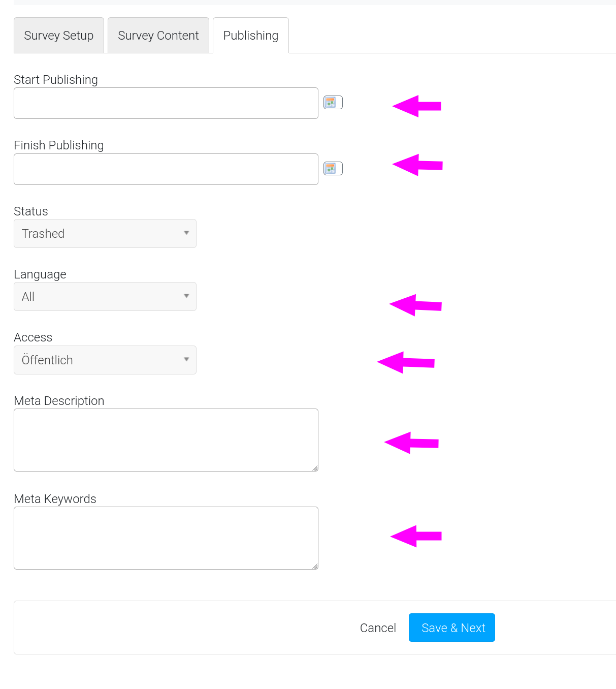The image size is (616, 689).
Task: Grab the Meta Keywords resize handle
Action: pos(315,567)
